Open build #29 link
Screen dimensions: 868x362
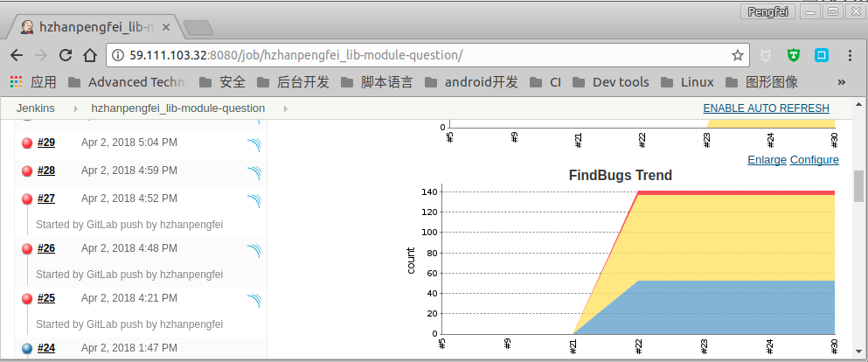[x=46, y=143]
